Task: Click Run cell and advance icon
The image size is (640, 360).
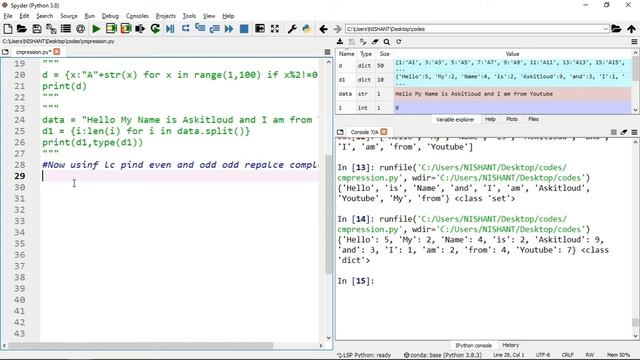Action: pos(126,29)
